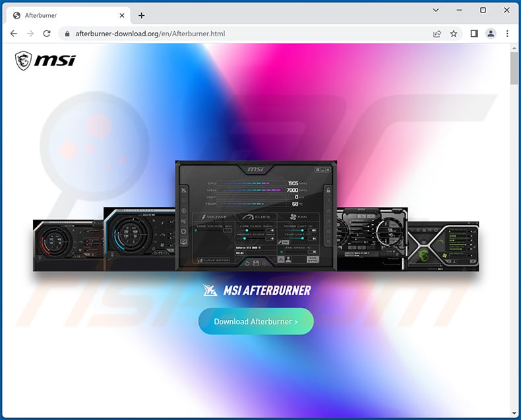521x420 pixels.
Task: Click the lock icon in skin right bar
Action: coord(328,190)
